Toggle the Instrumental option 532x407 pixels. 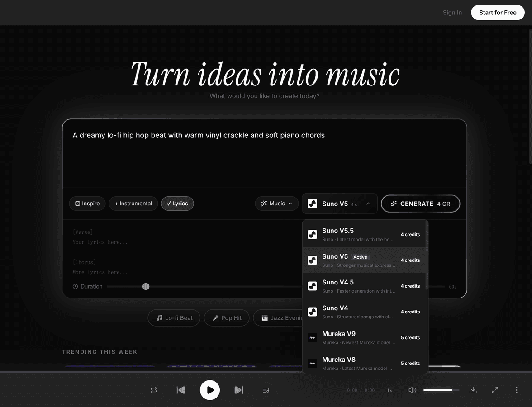pyautogui.click(x=133, y=203)
